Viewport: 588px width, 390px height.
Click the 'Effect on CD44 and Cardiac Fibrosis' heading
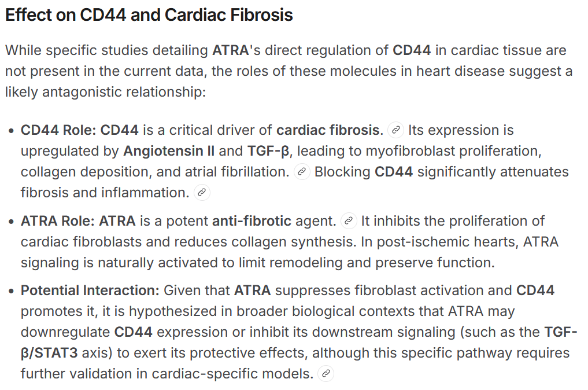point(149,15)
